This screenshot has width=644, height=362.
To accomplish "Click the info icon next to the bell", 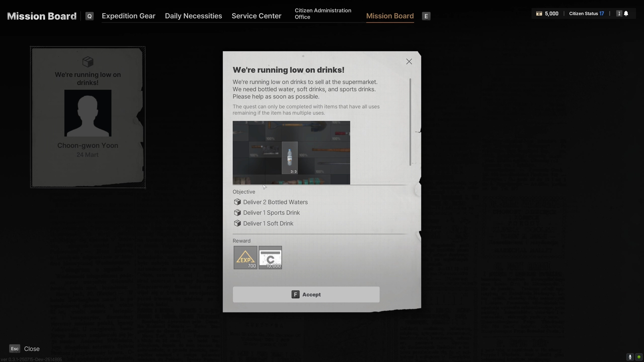I will coord(619,14).
